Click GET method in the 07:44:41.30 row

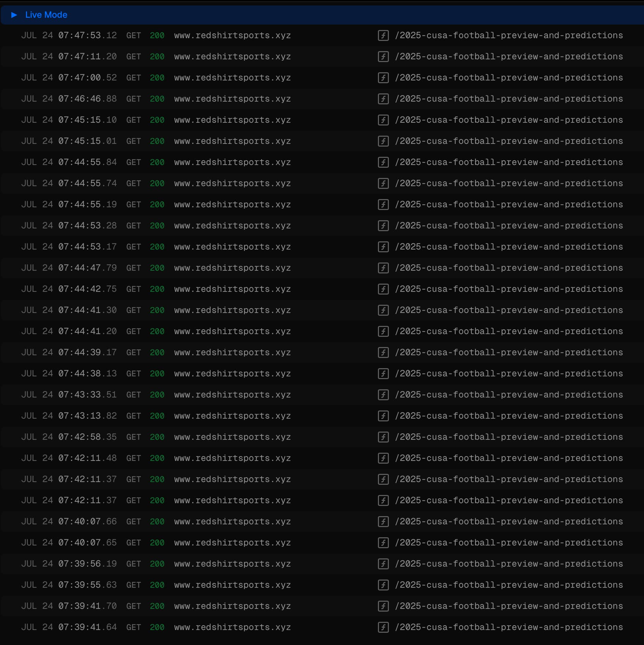133,310
